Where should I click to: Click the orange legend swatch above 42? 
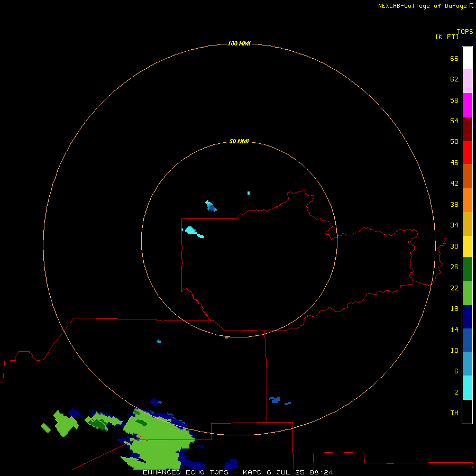(x=467, y=200)
